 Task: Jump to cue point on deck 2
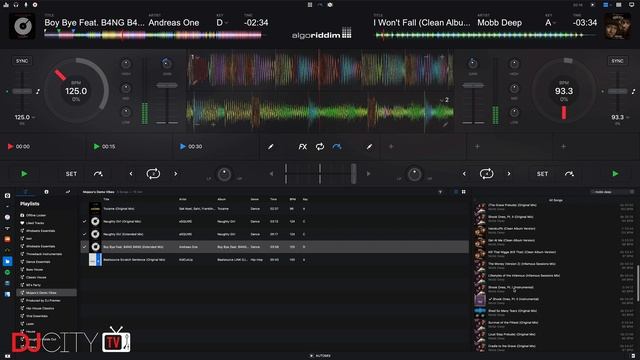(x=569, y=174)
